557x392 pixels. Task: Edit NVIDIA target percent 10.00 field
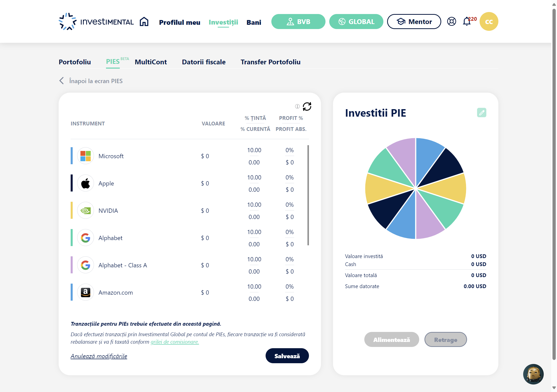pyautogui.click(x=254, y=205)
